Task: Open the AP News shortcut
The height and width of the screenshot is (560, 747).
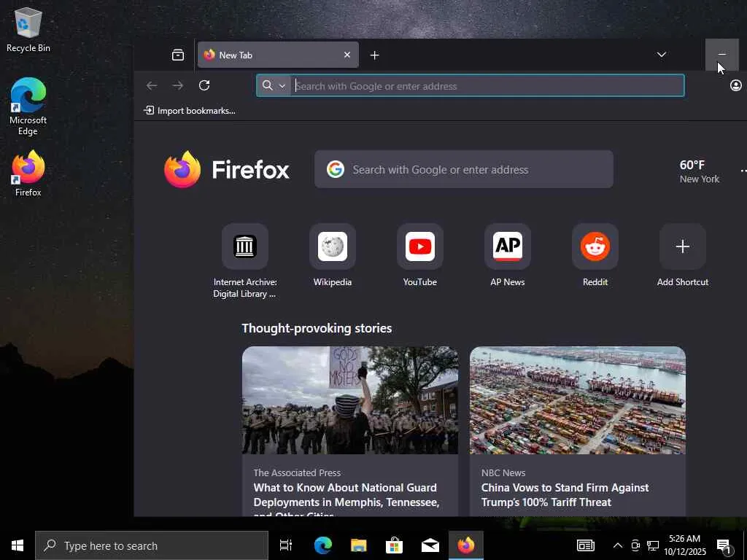Action: pyautogui.click(x=508, y=255)
